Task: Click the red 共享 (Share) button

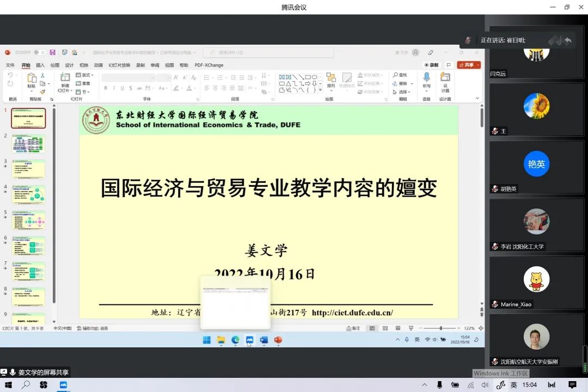Action: 468,65
